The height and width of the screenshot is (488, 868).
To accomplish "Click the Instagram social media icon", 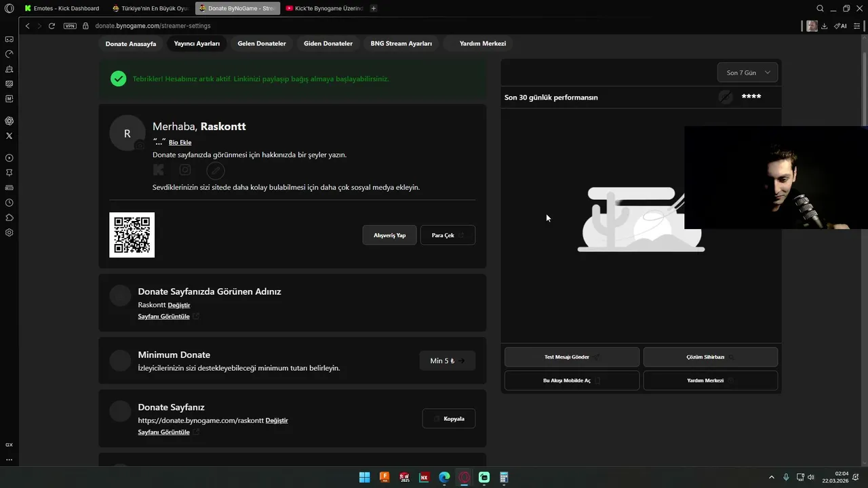I will tap(185, 169).
